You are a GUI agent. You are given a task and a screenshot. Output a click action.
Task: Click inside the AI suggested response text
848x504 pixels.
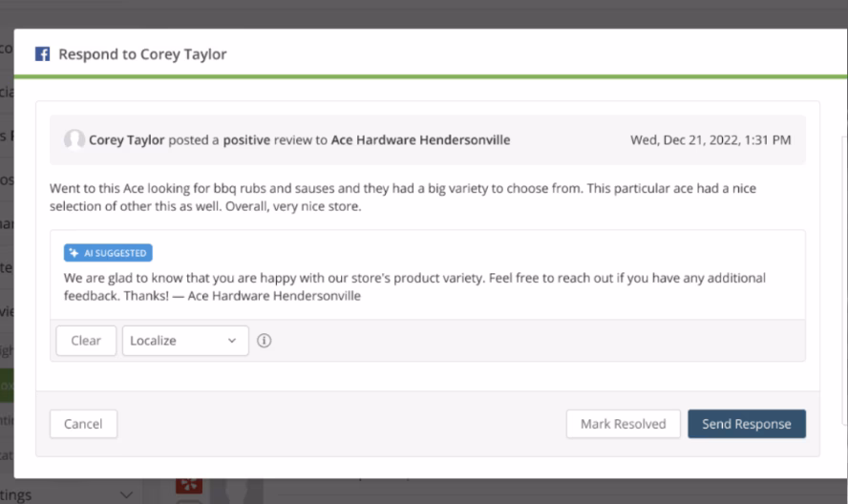tap(413, 286)
